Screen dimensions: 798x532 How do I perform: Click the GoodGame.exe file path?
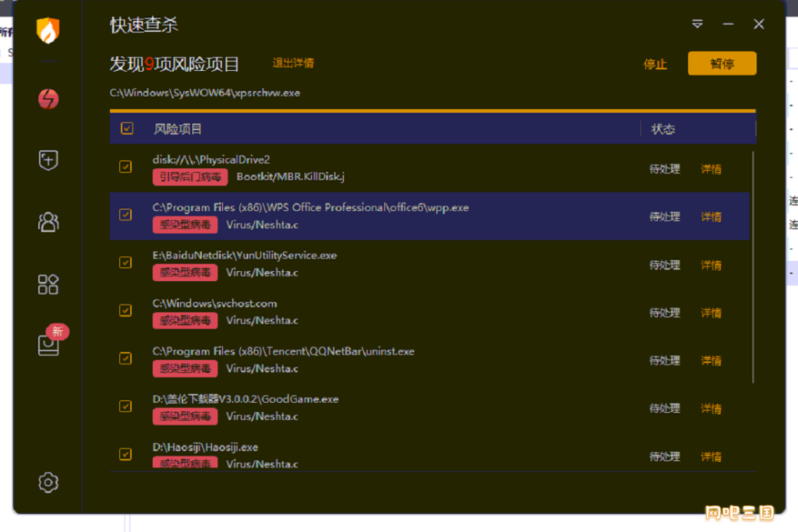(x=245, y=400)
